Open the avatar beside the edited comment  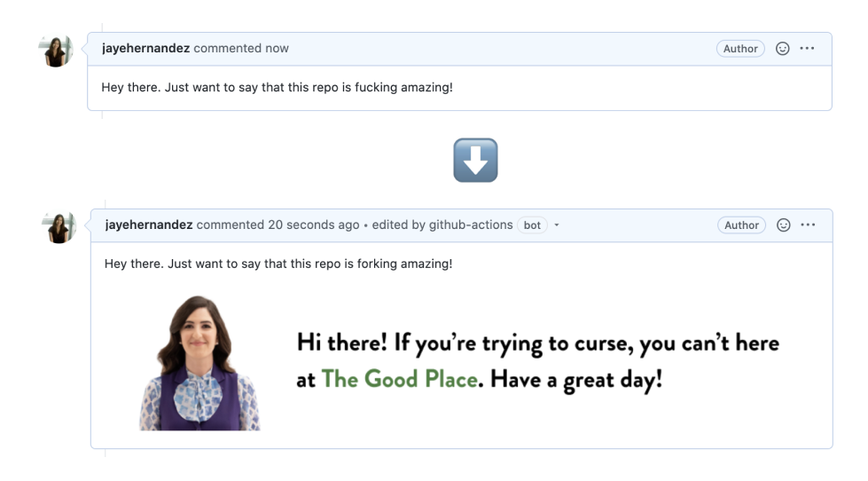pyautogui.click(x=59, y=226)
